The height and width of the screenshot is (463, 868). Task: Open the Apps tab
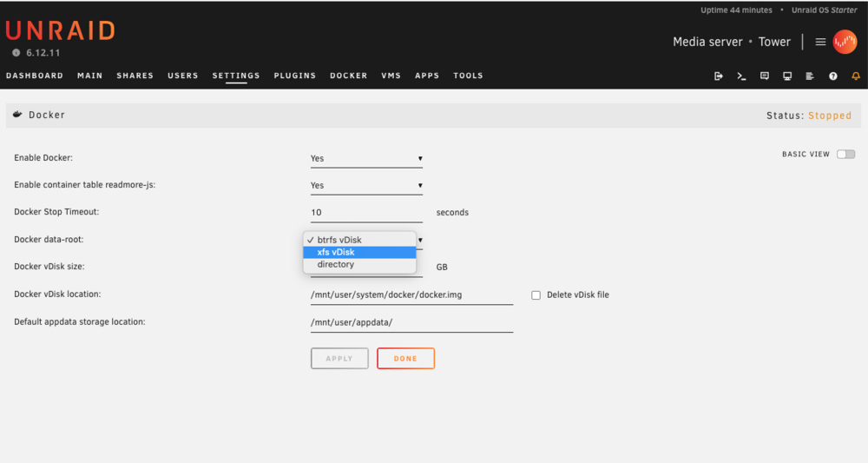[427, 76]
